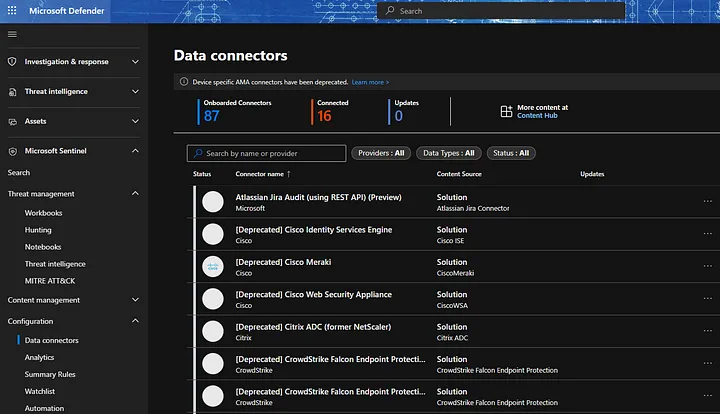Click the Content Hub grid icon
The width and height of the screenshot is (720, 414).
[506, 111]
